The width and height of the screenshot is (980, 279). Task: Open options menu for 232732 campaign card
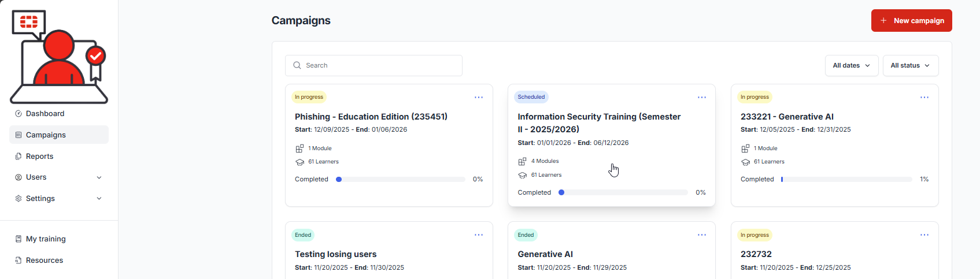[x=924, y=235]
